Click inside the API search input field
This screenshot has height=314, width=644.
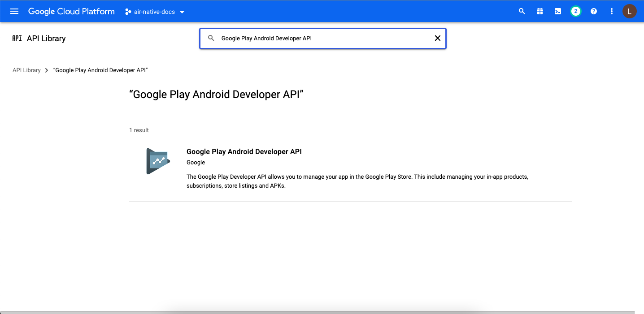coord(323,39)
